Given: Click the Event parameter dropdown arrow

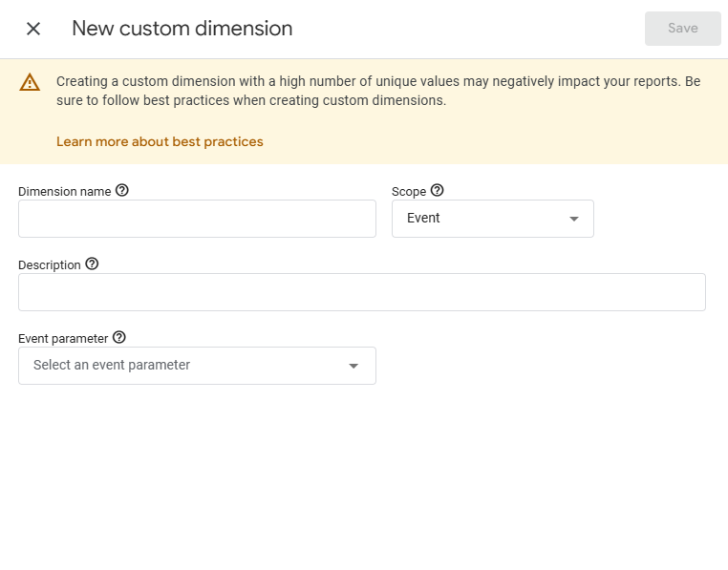Looking at the screenshot, I should click(353, 366).
